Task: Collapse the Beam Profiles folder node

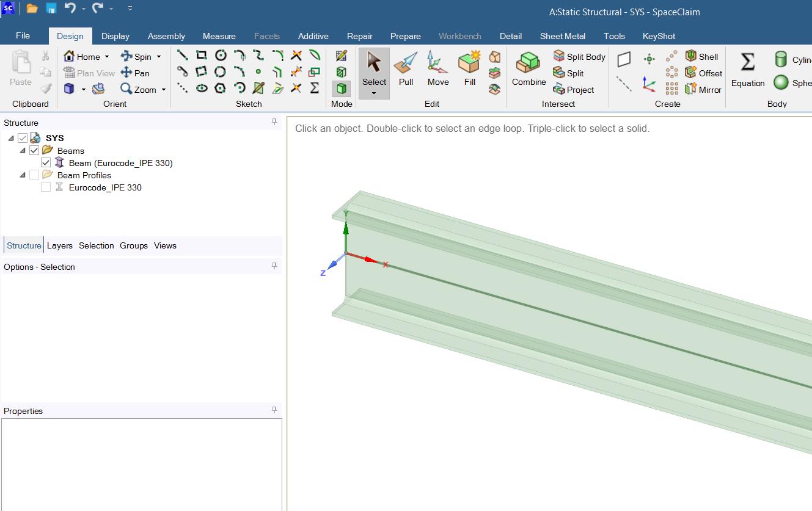Action: pyautogui.click(x=23, y=175)
